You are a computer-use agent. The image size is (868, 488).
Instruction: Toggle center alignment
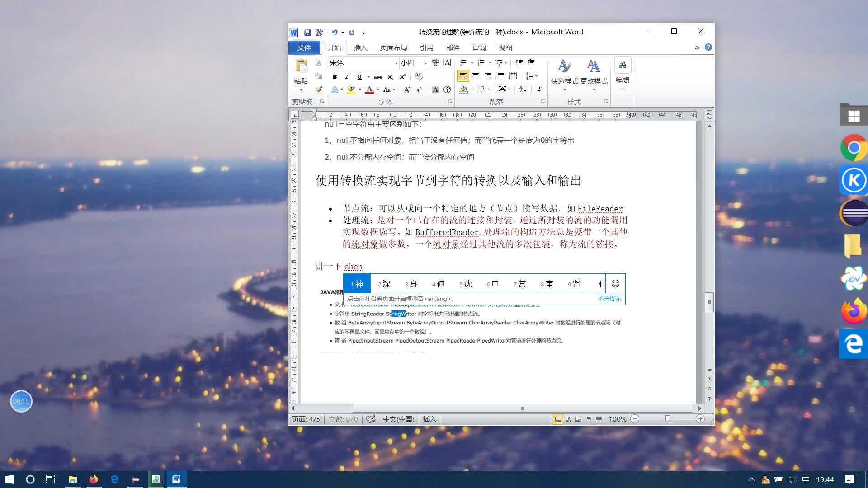click(x=476, y=76)
